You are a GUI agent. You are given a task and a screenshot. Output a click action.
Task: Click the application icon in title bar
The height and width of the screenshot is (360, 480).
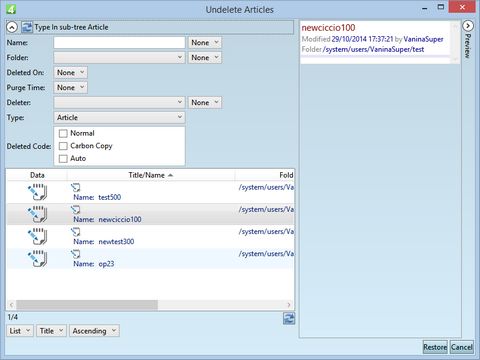pyautogui.click(x=11, y=9)
